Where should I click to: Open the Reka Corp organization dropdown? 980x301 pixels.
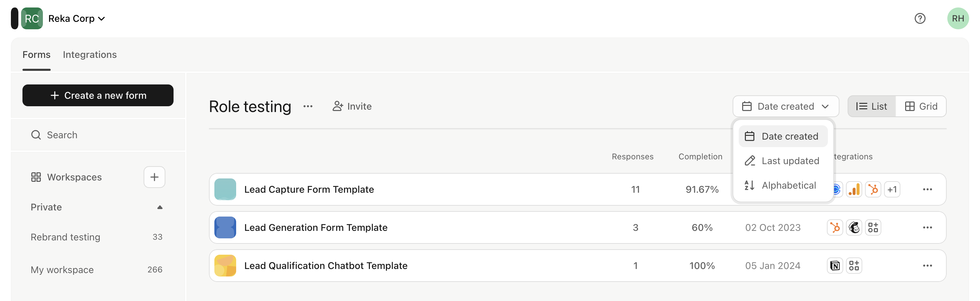tap(77, 19)
